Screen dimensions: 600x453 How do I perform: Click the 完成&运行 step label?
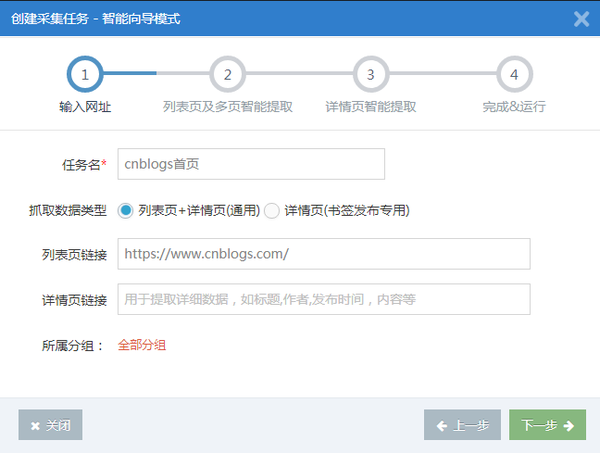[x=514, y=107]
